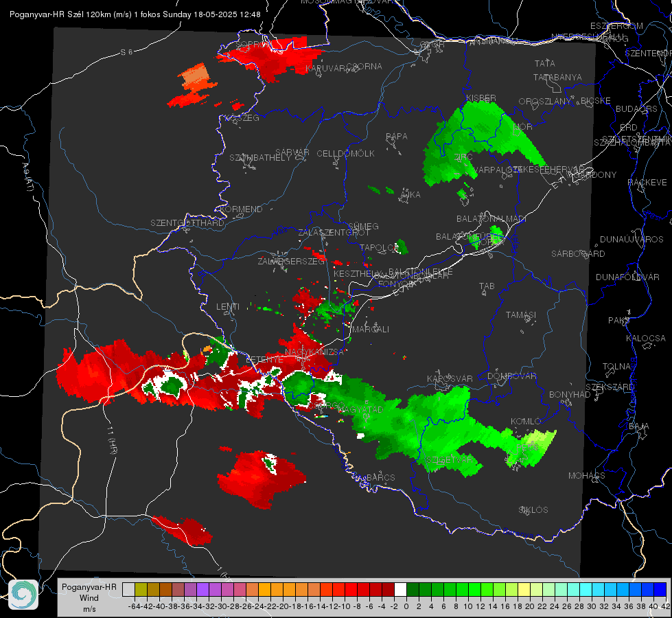This screenshot has width=672, height=618.
Task: Click the SIKLOS city label
Action: [x=533, y=510]
